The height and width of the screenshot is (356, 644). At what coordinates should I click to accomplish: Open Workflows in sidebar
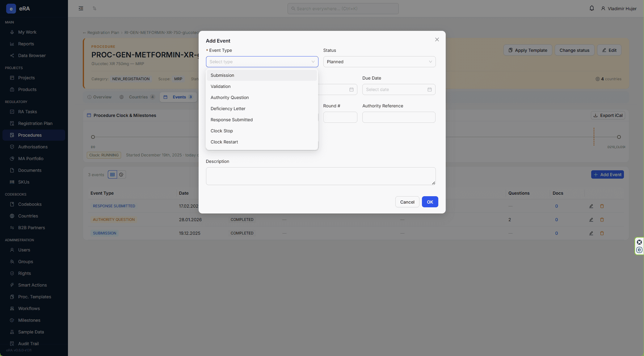tap(34, 308)
